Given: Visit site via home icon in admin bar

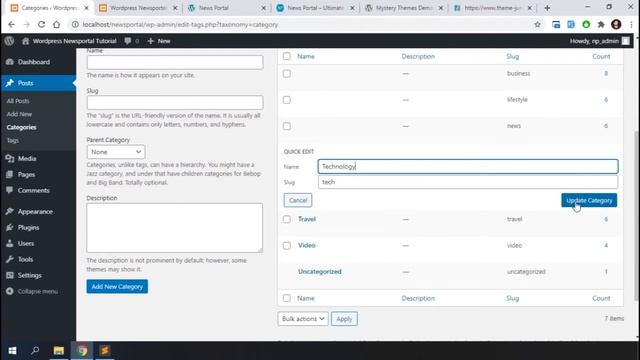Looking at the screenshot, I should (x=26, y=41).
